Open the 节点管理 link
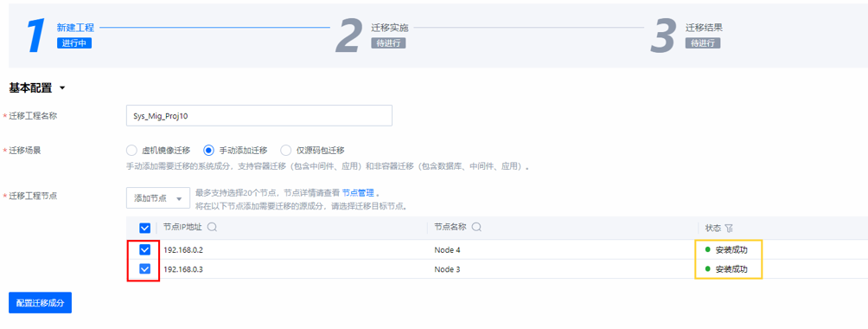The width and height of the screenshot is (868, 329). 358,193
